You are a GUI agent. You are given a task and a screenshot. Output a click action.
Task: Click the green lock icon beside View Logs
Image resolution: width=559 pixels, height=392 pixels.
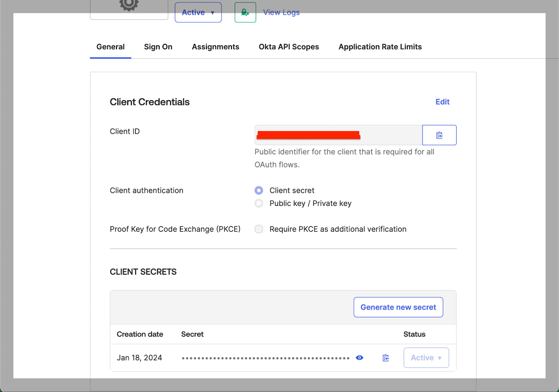245,12
